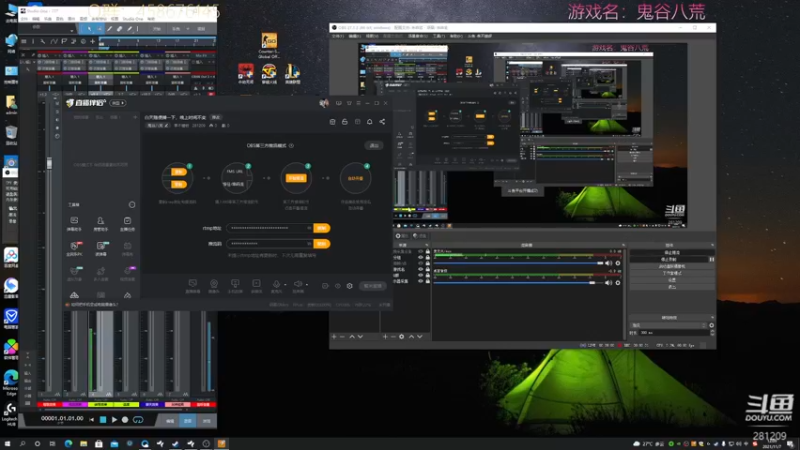800x450 pixels.
Task: Open the first menu in the Studio One menu bar
Action: (24, 19)
